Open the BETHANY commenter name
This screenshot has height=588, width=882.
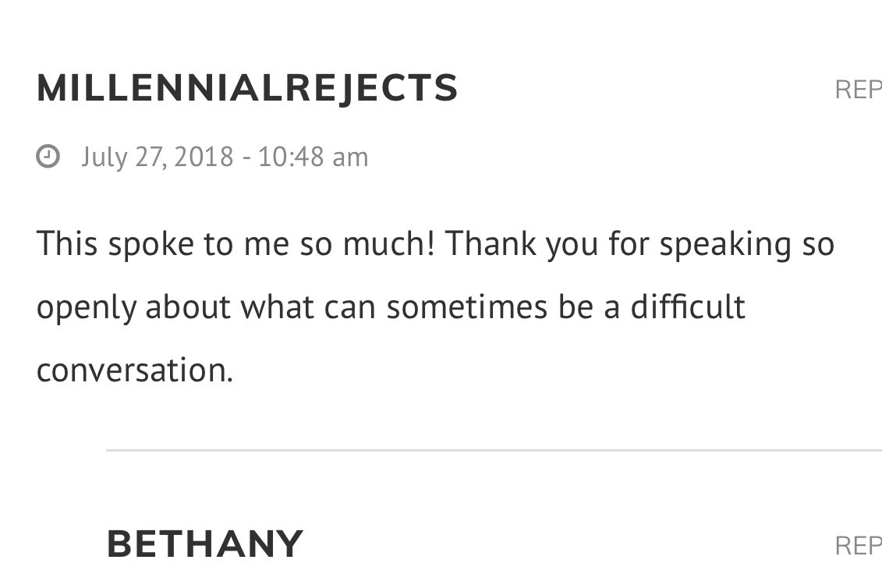(205, 544)
